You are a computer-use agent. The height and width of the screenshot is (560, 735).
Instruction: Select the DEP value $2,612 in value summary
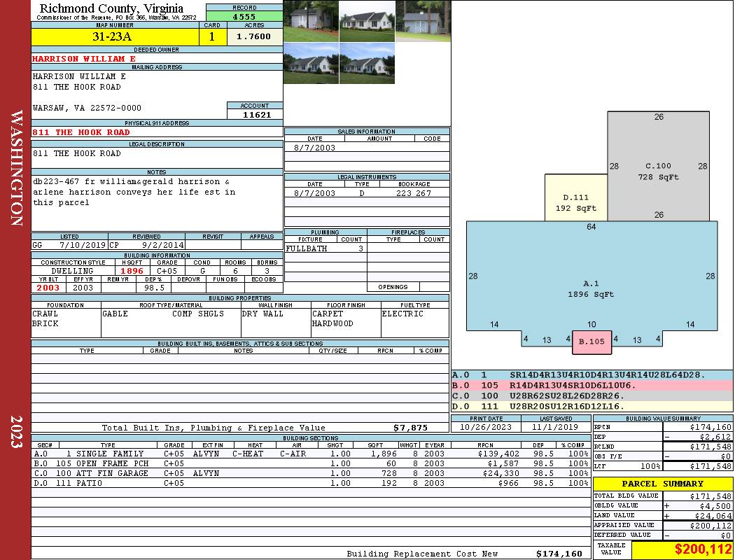pos(715,437)
